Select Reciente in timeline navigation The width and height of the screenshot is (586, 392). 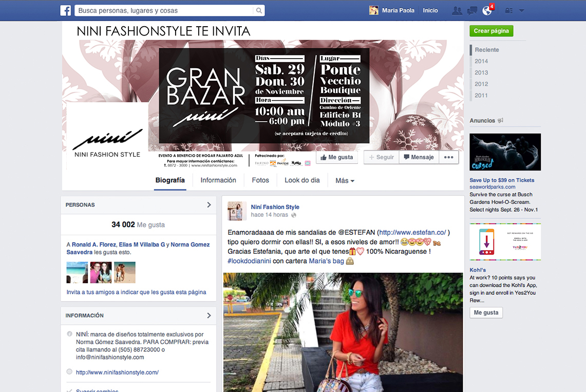[486, 50]
